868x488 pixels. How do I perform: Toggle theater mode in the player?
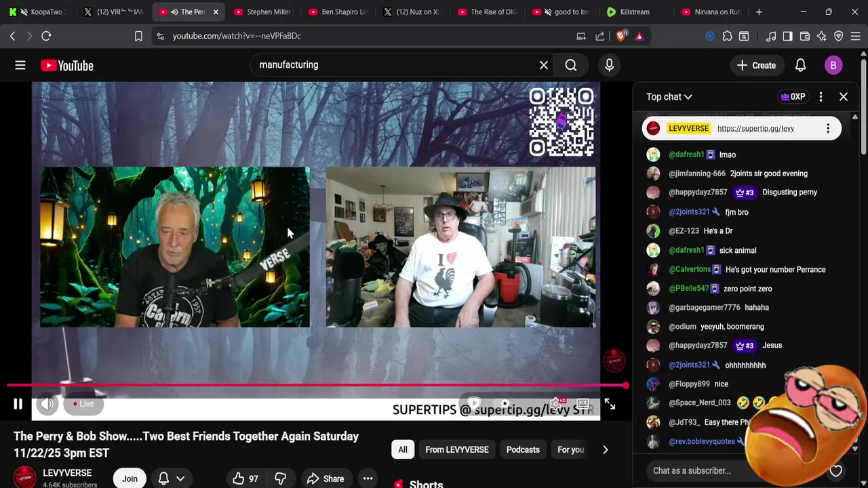point(583,404)
